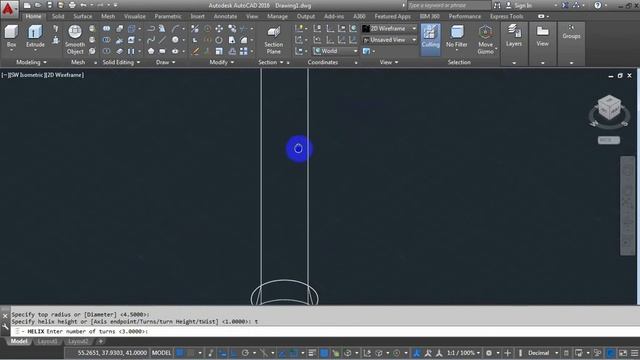
Task: Select the Erase tool in Modify
Action: [196, 51]
